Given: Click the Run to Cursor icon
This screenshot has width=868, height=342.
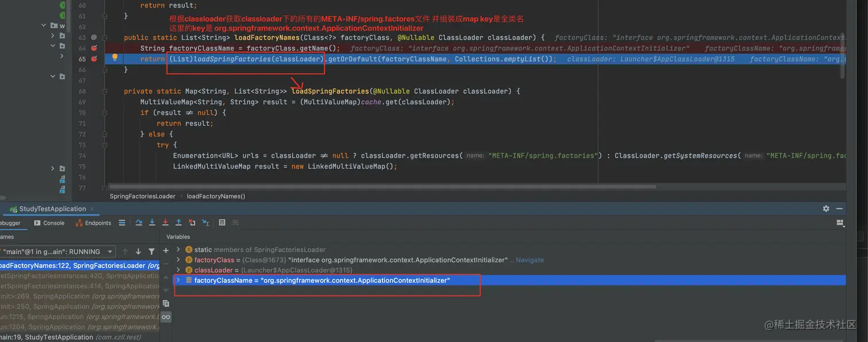Looking at the screenshot, I should point(206,222).
